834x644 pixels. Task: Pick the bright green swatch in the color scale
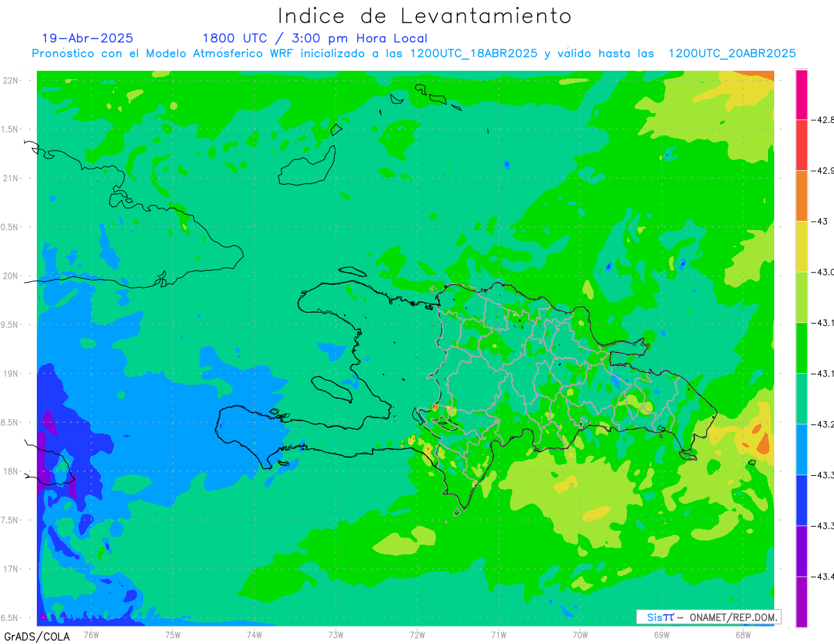click(x=801, y=348)
